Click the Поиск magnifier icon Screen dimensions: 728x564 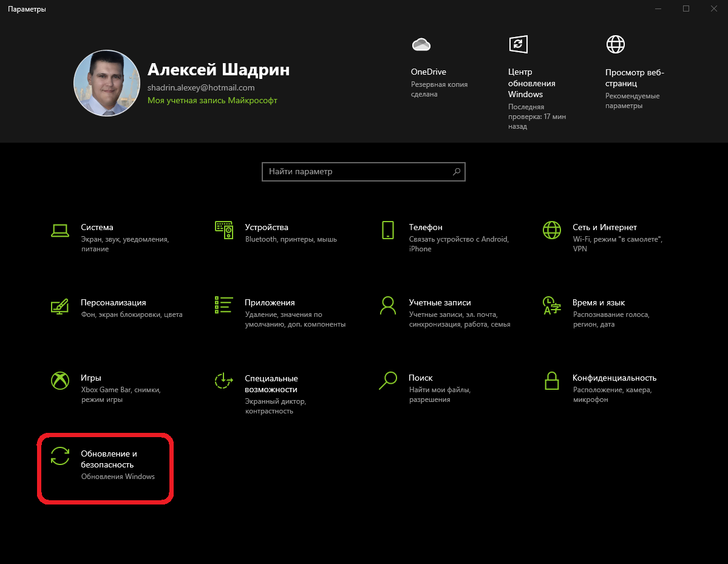click(387, 381)
